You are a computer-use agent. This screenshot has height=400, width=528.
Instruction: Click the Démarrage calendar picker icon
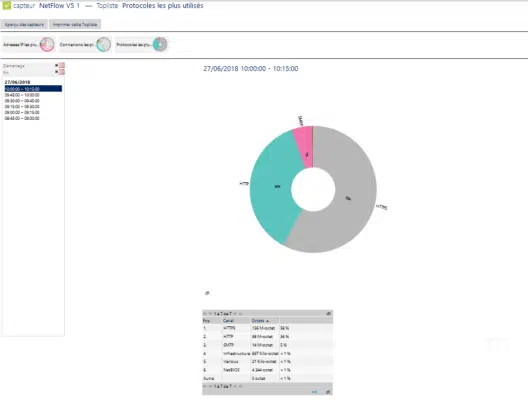point(62,65)
